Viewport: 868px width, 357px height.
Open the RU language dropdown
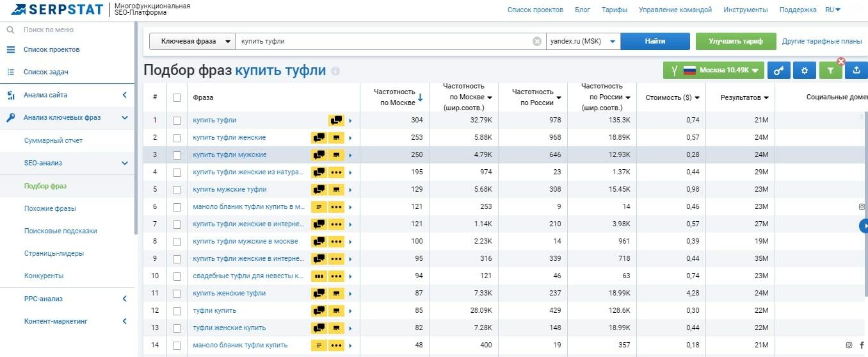tap(833, 10)
